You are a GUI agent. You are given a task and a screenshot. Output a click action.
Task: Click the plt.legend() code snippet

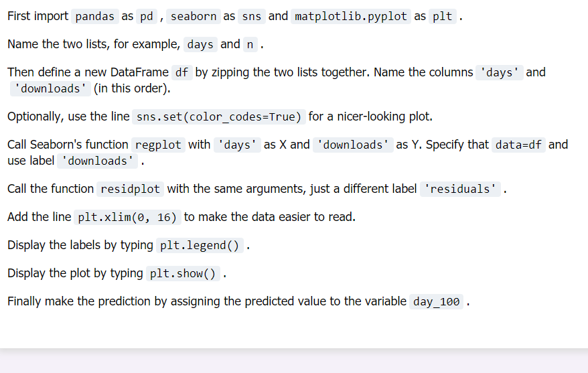point(200,246)
